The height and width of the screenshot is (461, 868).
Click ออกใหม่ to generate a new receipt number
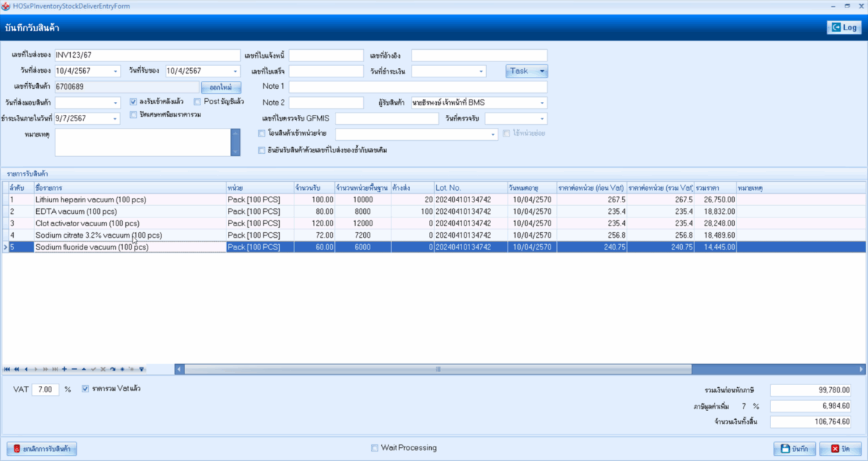(221, 87)
